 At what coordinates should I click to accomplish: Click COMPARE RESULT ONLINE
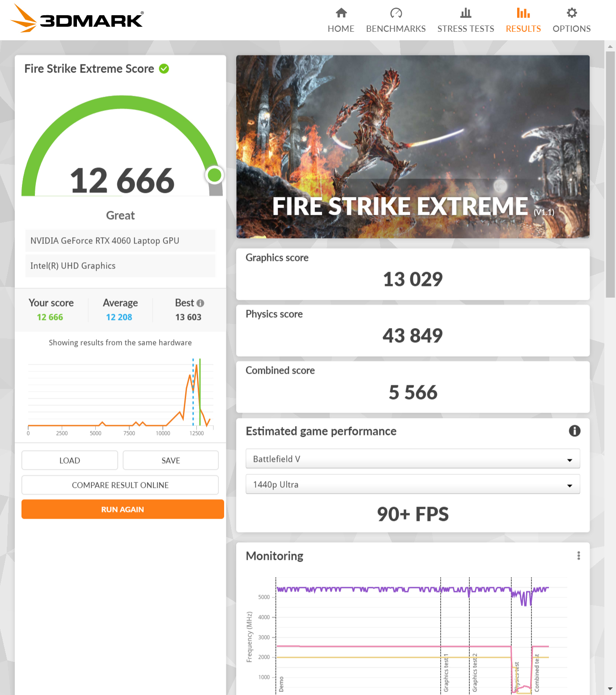coord(120,485)
